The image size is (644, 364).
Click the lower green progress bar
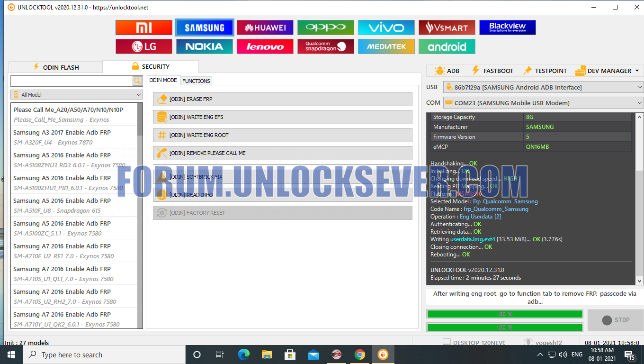(x=505, y=327)
